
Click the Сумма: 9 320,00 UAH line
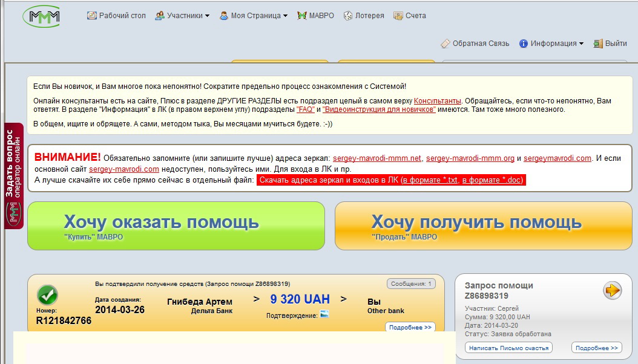[x=497, y=317]
